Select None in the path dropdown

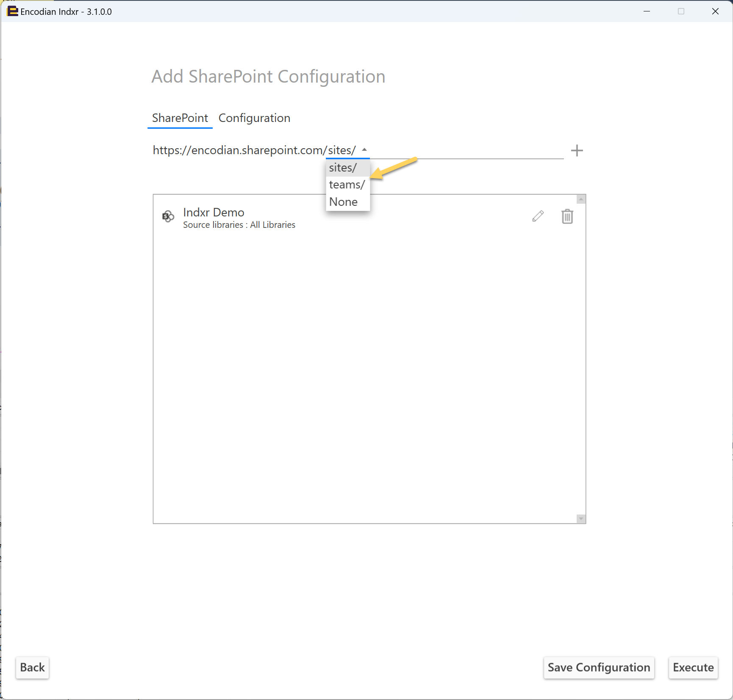[348, 202]
